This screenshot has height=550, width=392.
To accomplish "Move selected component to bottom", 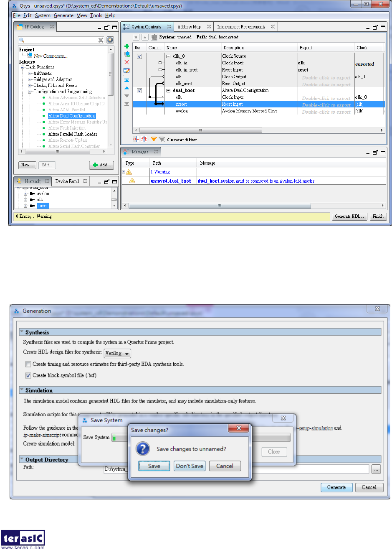I will click(x=127, y=103).
